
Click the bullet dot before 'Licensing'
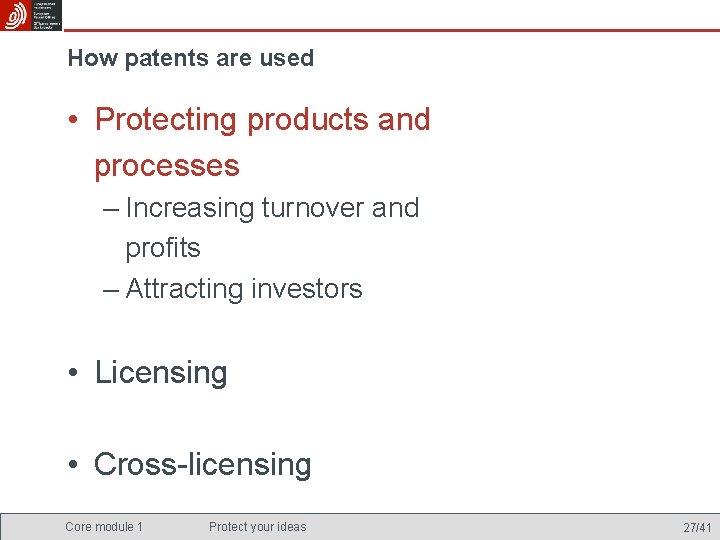pyautogui.click(x=75, y=374)
